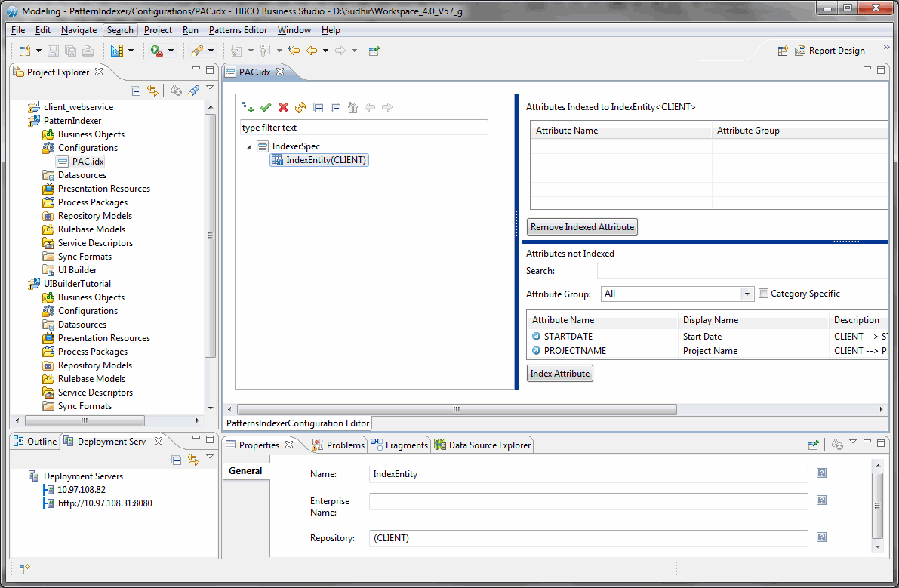Image resolution: width=899 pixels, height=588 pixels.
Task: Open the Navigate menu
Action: coord(79,30)
